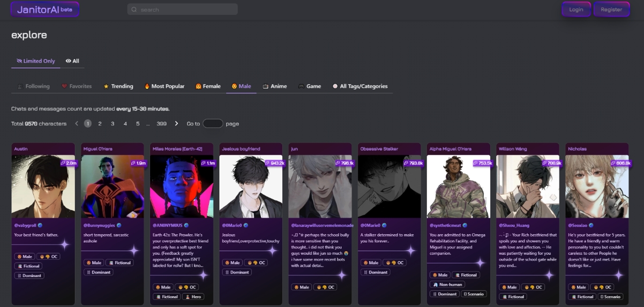Screen dimensions: 644x307
Task: Select the Male tab
Action: (241, 86)
